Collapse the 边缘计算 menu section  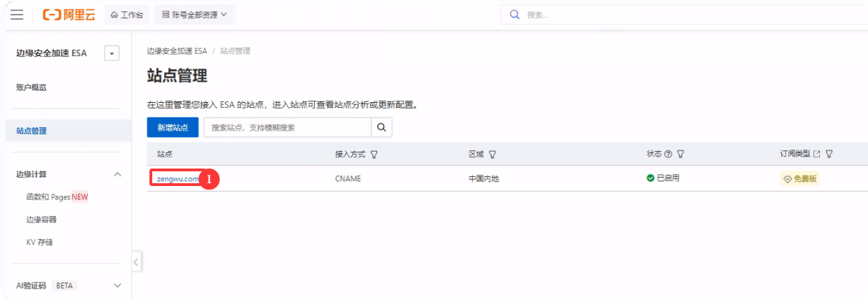coord(117,174)
